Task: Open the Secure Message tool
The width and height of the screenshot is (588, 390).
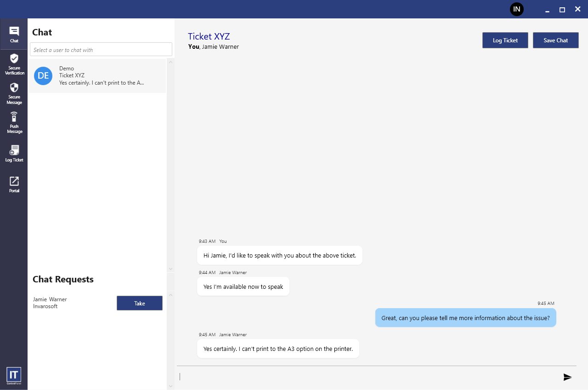Action: [x=14, y=93]
